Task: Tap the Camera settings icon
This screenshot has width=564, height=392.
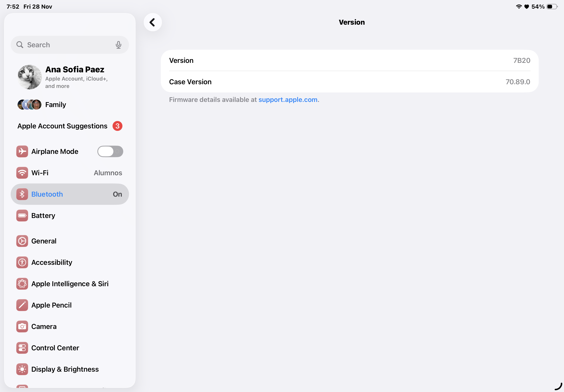Action: tap(22, 326)
